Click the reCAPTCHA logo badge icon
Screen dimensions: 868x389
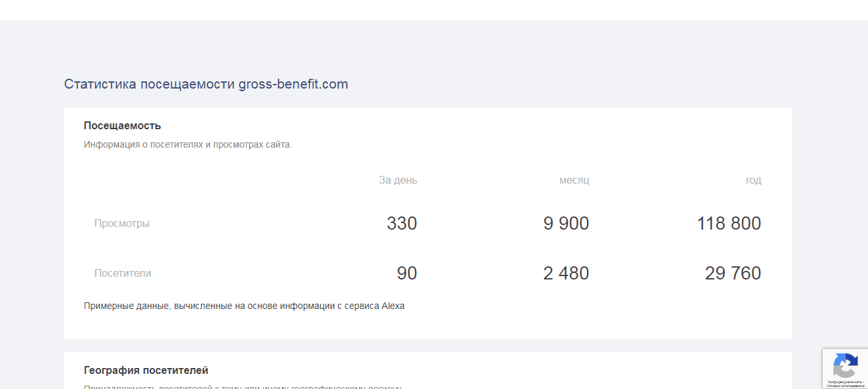(x=845, y=365)
